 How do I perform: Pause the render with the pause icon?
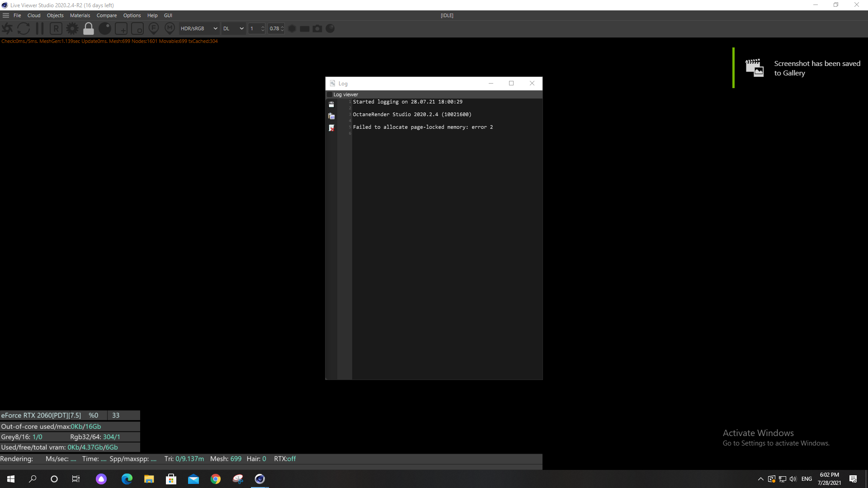click(40, 28)
